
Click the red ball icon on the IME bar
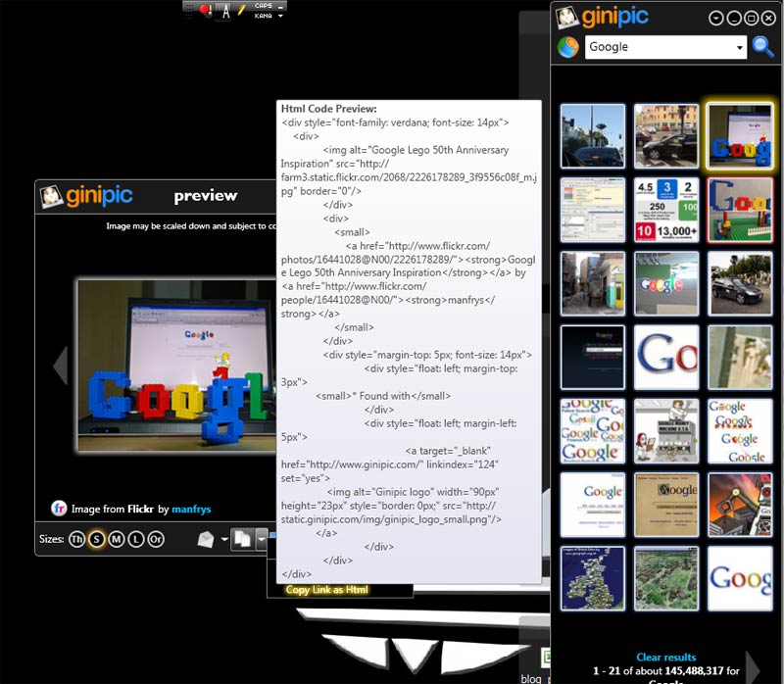(x=205, y=10)
